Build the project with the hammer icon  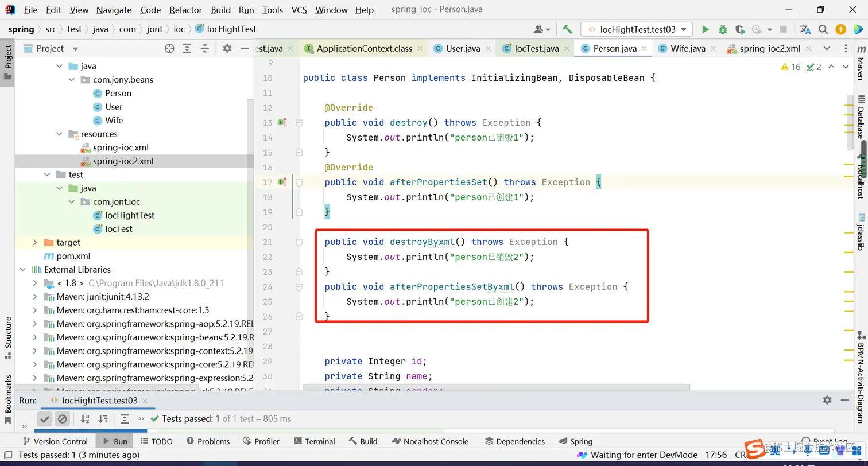click(567, 29)
